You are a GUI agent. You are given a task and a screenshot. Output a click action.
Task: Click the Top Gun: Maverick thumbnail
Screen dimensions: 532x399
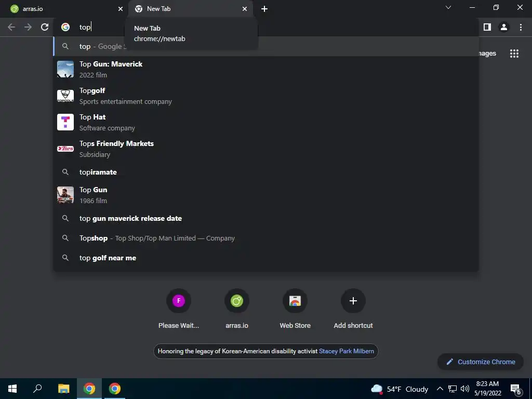tap(65, 69)
